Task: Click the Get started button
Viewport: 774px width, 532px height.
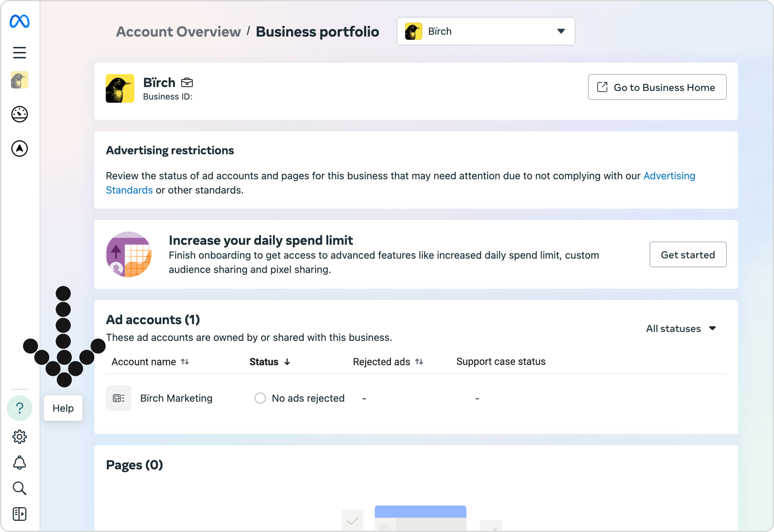Action: 688,255
